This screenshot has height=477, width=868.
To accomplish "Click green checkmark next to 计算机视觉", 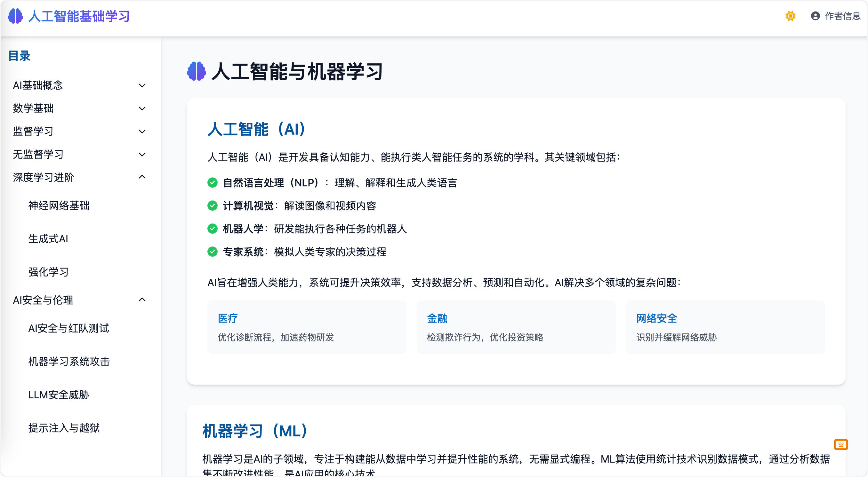I will click(212, 206).
